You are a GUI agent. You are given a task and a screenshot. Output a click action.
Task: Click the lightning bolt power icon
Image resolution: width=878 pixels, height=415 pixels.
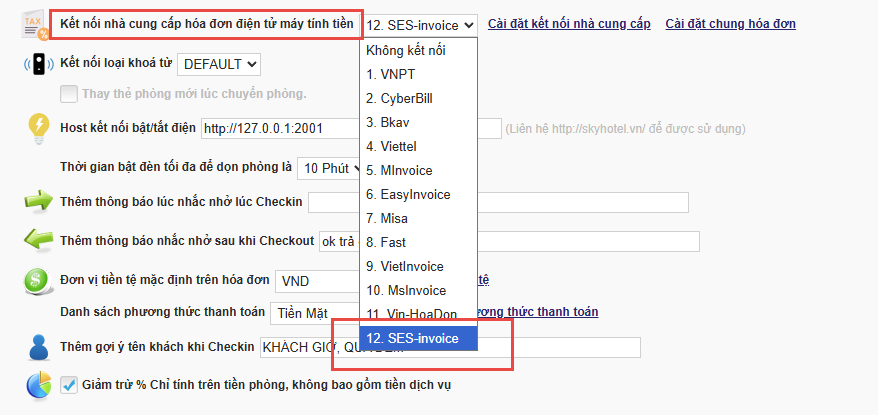point(38,128)
